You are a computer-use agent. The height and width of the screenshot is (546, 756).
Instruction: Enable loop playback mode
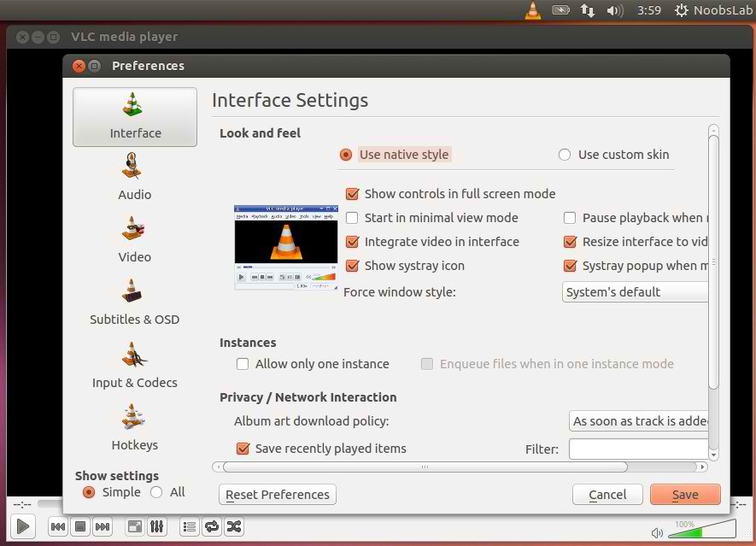point(211,527)
